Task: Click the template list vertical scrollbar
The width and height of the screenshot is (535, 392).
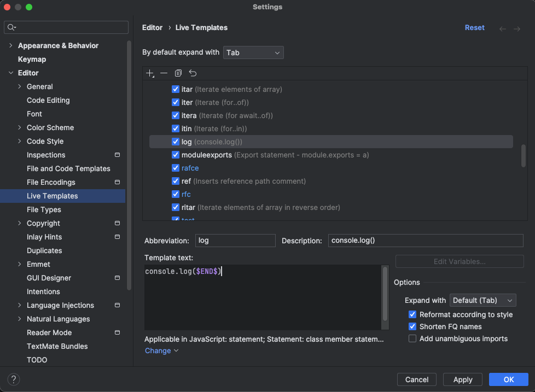Action: (524, 156)
